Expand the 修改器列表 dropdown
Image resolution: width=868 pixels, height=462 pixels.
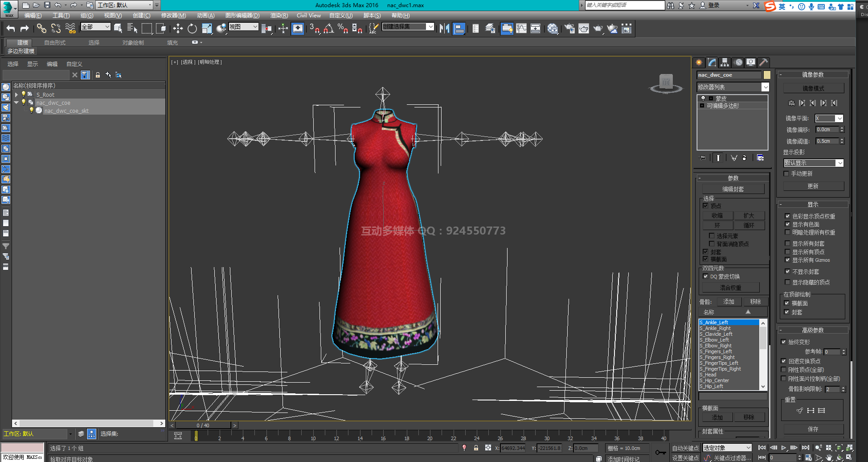tap(765, 87)
